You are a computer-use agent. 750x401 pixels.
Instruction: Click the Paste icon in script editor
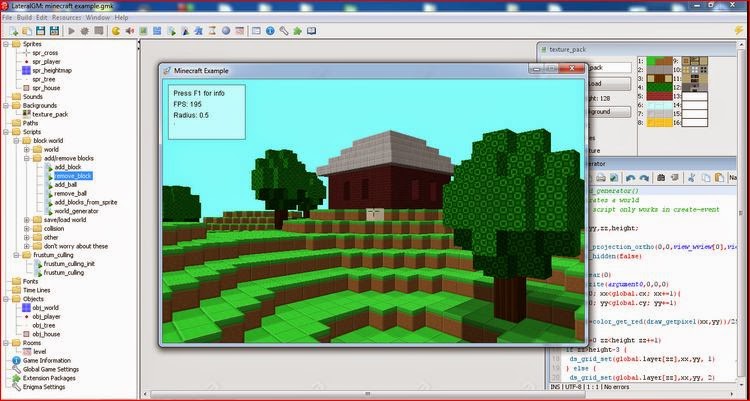point(719,178)
